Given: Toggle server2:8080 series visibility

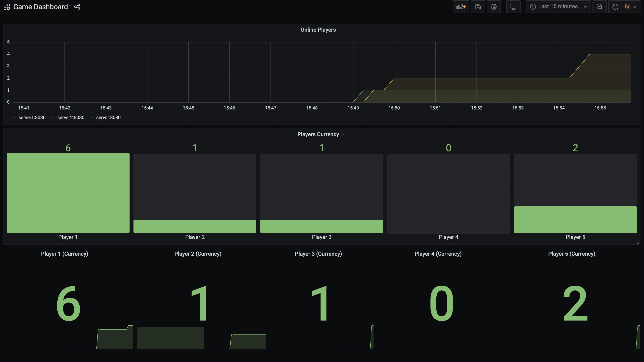Looking at the screenshot, I should [x=71, y=118].
